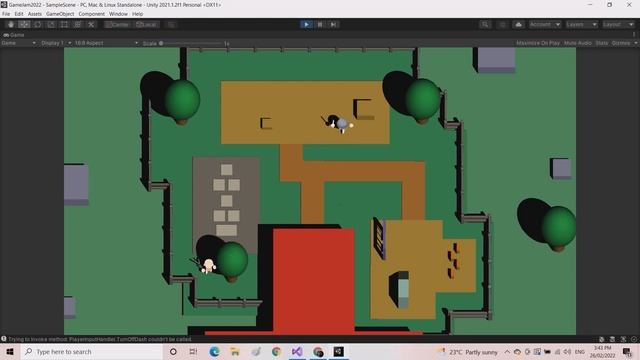Viewport: 640px width, 360px height.
Task: Select the Rotate tool
Action: (x=38, y=24)
